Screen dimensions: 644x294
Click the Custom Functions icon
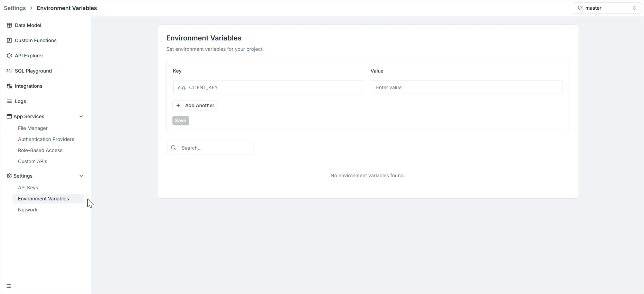[x=9, y=40]
